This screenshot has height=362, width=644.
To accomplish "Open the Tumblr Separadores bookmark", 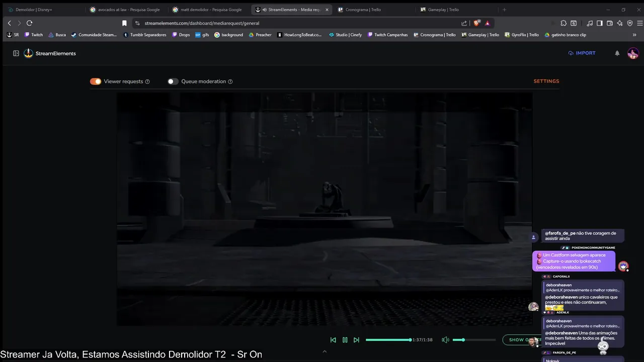I will click(144, 35).
